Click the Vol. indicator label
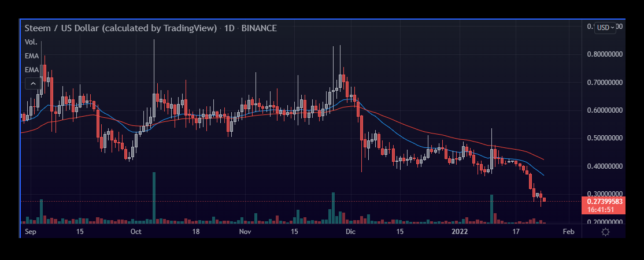 (31, 42)
